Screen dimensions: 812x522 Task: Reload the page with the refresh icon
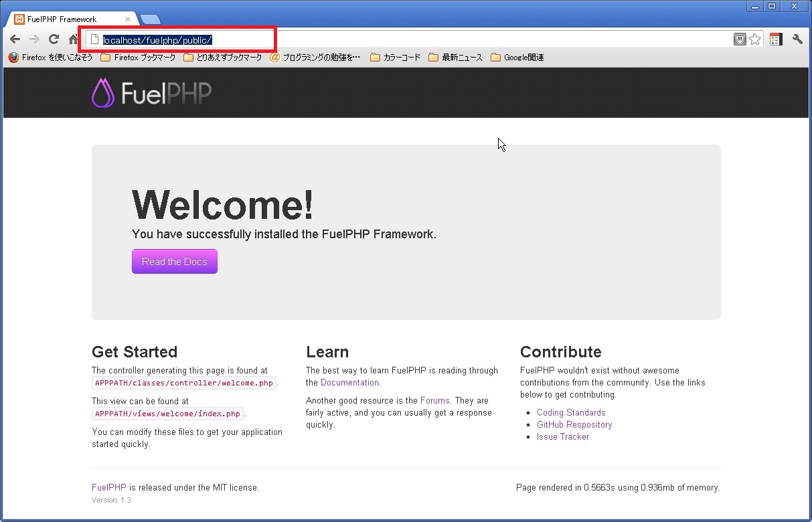tap(54, 39)
